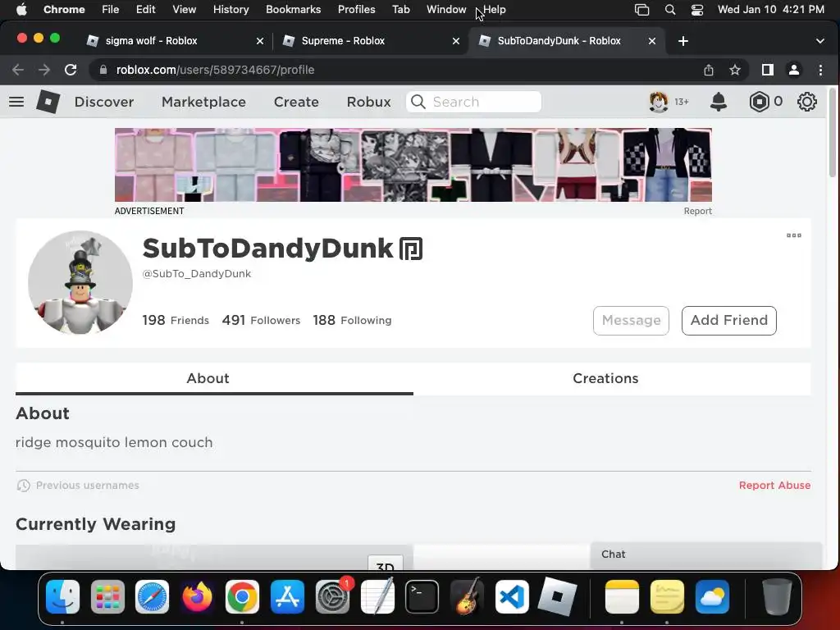Click the Roblox logo home icon
The width and height of the screenshot is (840, 630).
tap(48, 102)
